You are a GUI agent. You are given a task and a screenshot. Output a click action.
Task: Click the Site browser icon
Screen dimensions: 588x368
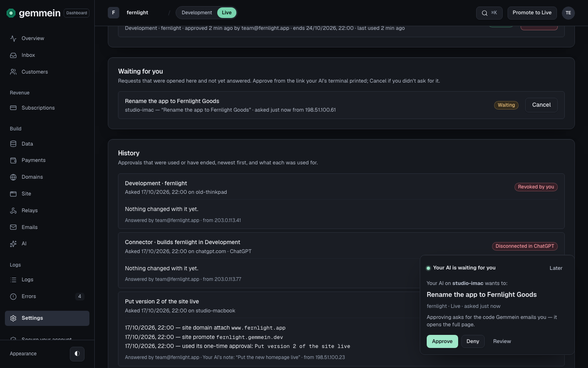pos(13,194)
